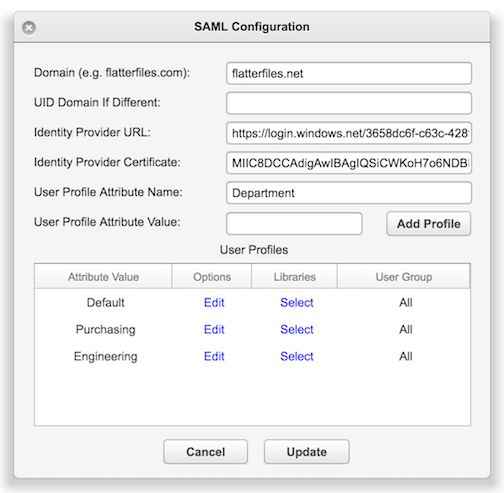Click the User Profile Attribute Name field

coord(349,193)
